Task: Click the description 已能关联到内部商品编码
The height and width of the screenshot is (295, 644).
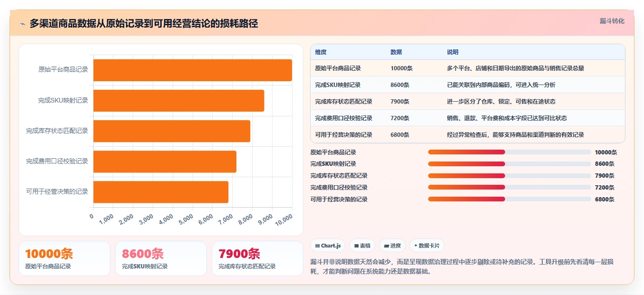Action: click(501, 85)
